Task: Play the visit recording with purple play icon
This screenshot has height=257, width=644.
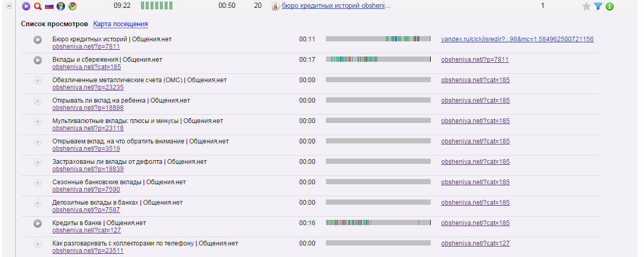Action: tap(26, 6)
